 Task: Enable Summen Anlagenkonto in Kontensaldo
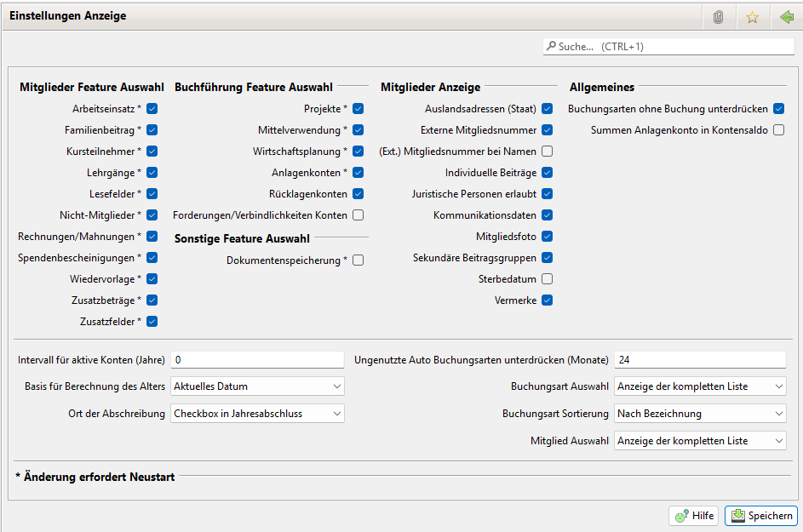click(x=778, y=130)
